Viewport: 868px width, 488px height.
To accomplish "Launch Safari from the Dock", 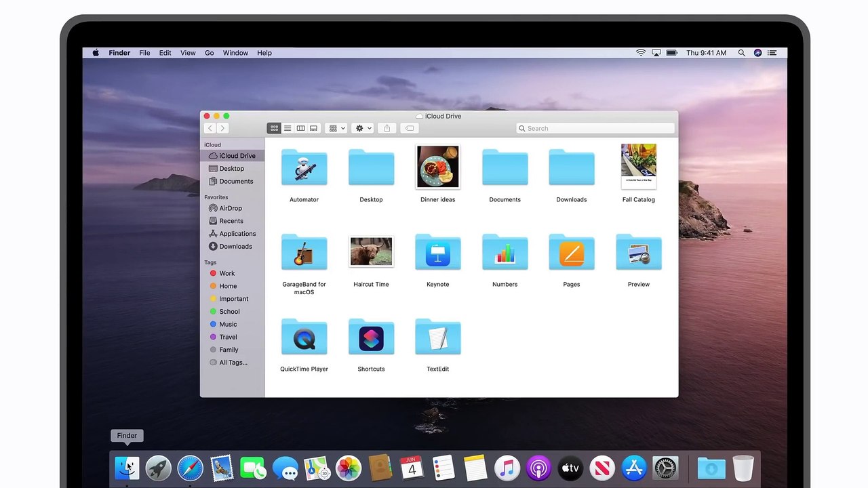I will pyautogui.click(x=191, y=468).
